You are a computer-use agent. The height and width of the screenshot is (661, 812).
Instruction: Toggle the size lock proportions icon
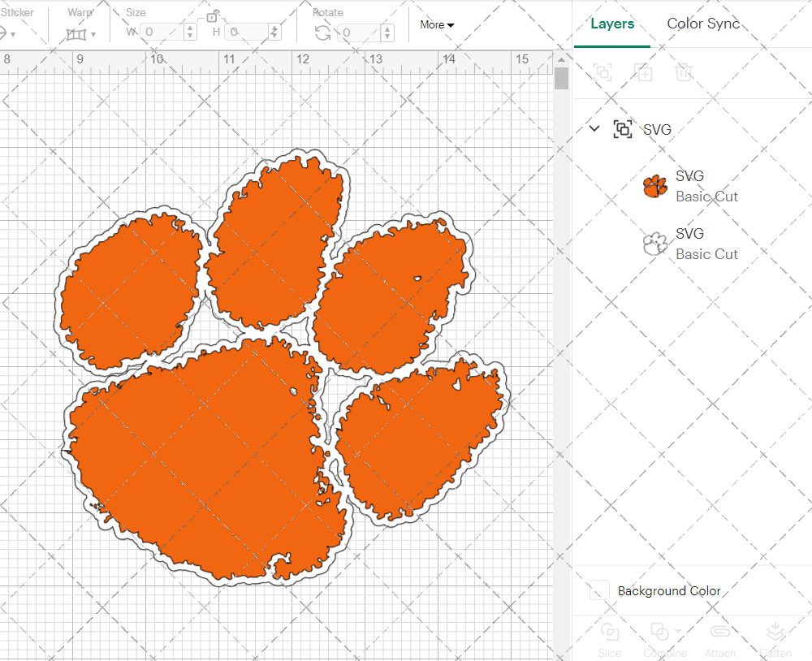[x=213, y=17]
